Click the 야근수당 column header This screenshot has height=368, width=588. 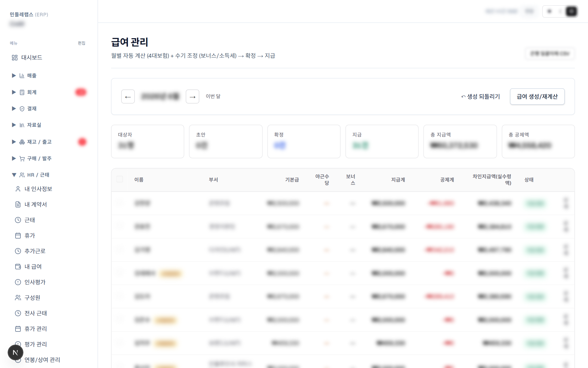(322, 180)
